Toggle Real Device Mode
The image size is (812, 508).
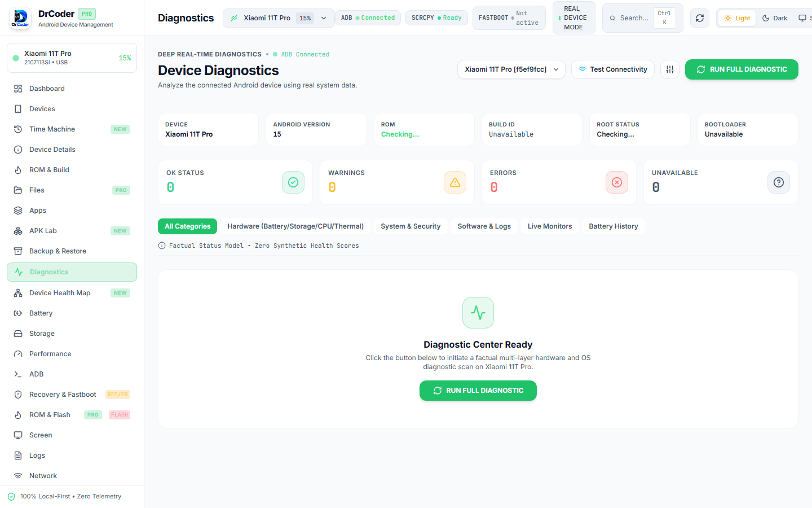[573, 18]
